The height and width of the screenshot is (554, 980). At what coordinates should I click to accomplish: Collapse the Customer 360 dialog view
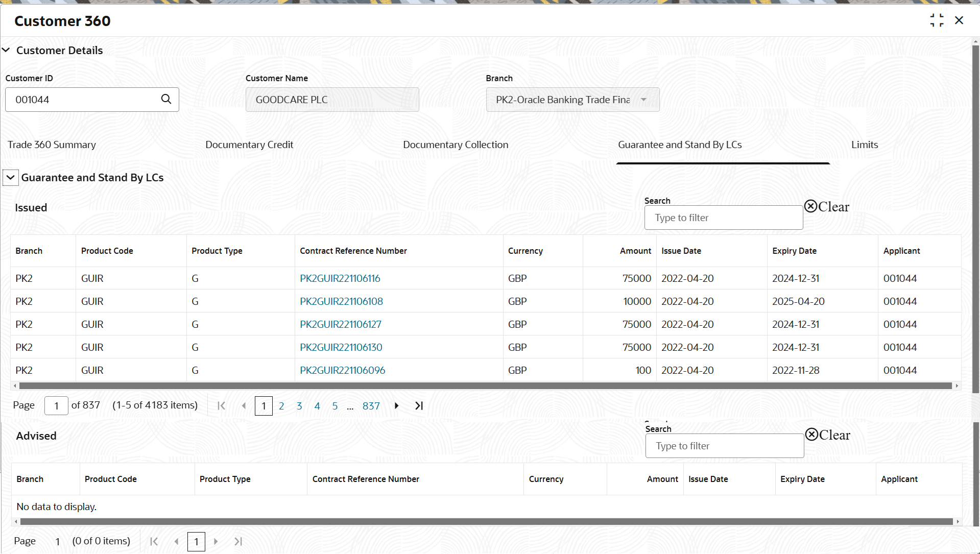937,20
